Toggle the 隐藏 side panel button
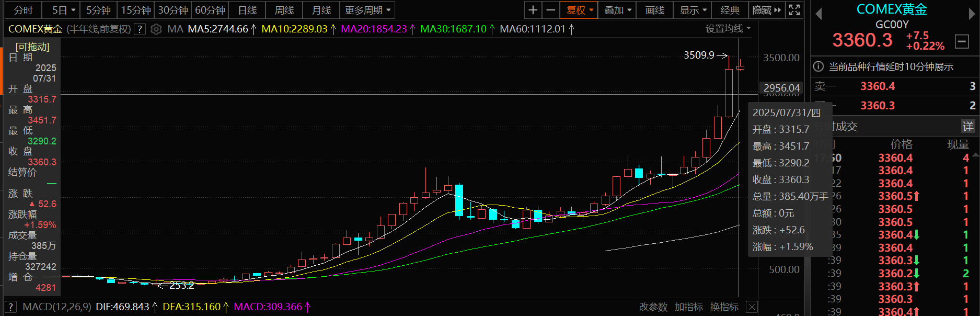 click(767, 10)
